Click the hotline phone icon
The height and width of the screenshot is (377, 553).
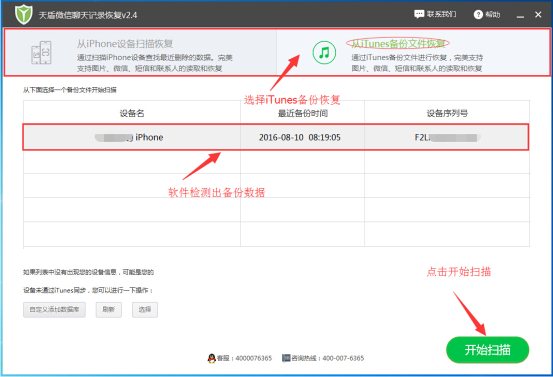286,358
